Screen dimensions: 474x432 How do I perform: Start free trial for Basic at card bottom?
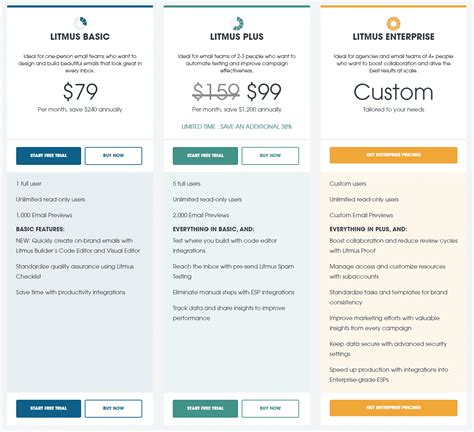pyautogui.click(x=48, y=408)
